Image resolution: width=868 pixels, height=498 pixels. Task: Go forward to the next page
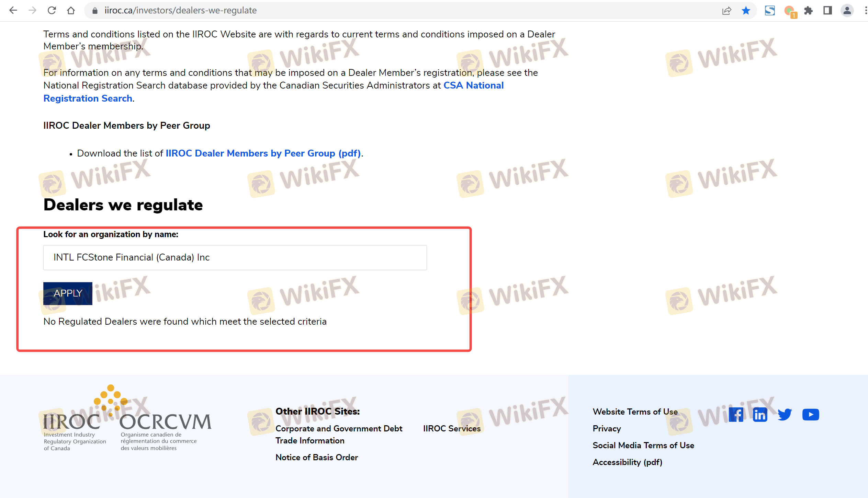click(32, 10)
